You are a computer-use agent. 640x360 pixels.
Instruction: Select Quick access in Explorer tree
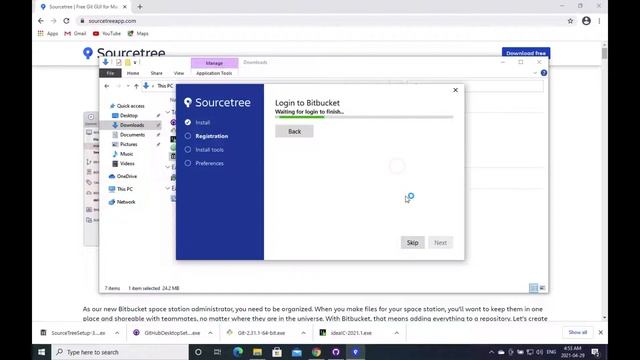pos(131,106)
